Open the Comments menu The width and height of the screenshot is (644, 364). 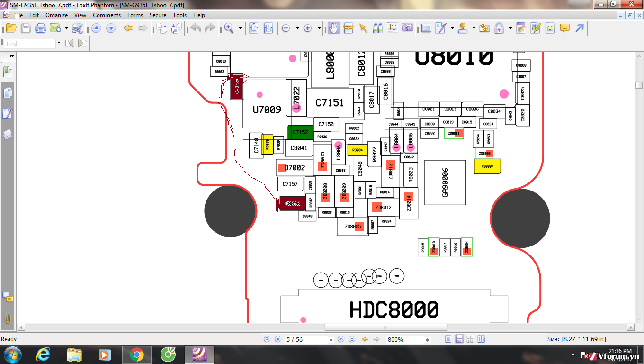107,15
